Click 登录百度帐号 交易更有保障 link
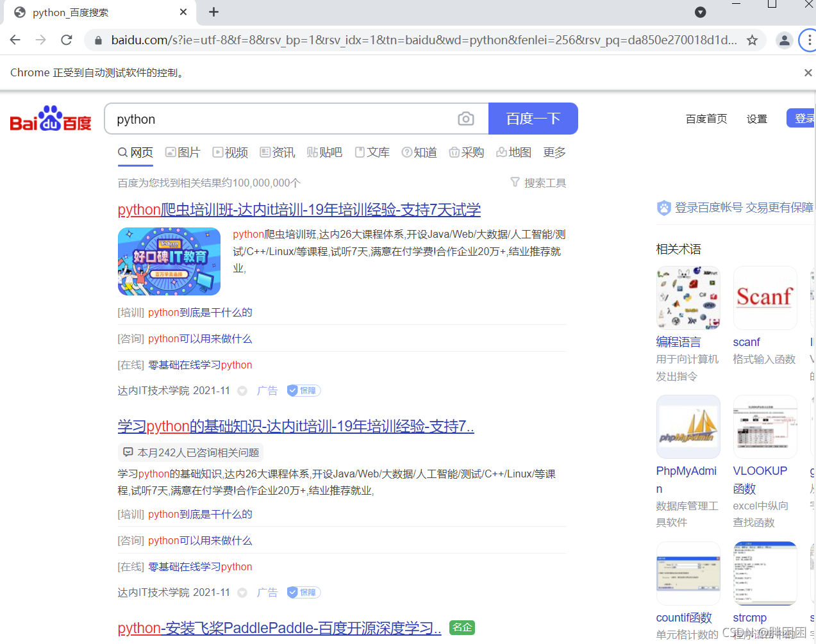Viewport: 816px width, 644px height. (737, 208)
